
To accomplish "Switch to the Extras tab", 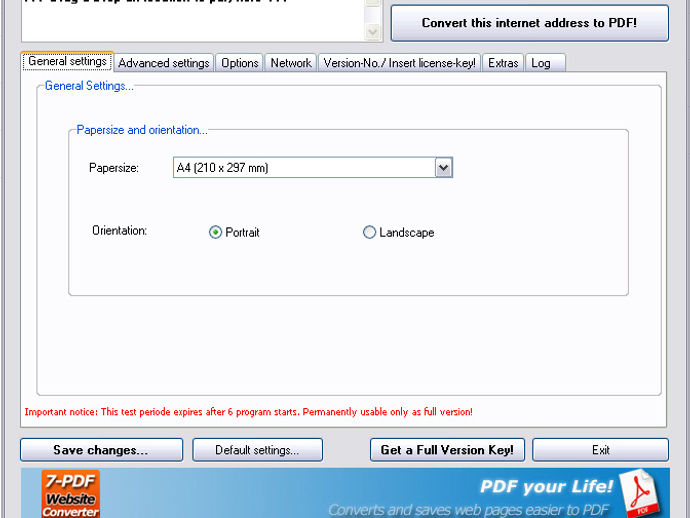I will [503, 63].
